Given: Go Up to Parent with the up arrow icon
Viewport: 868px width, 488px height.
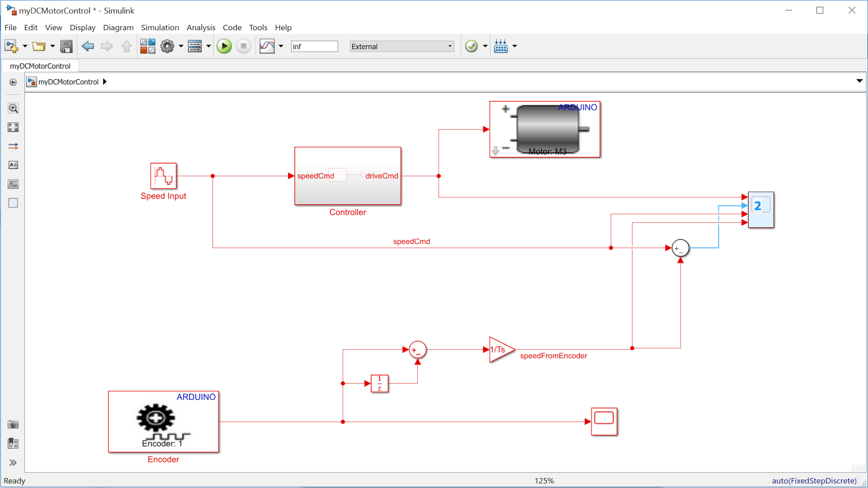Looking at the screenshot, I should coord(126,46).
